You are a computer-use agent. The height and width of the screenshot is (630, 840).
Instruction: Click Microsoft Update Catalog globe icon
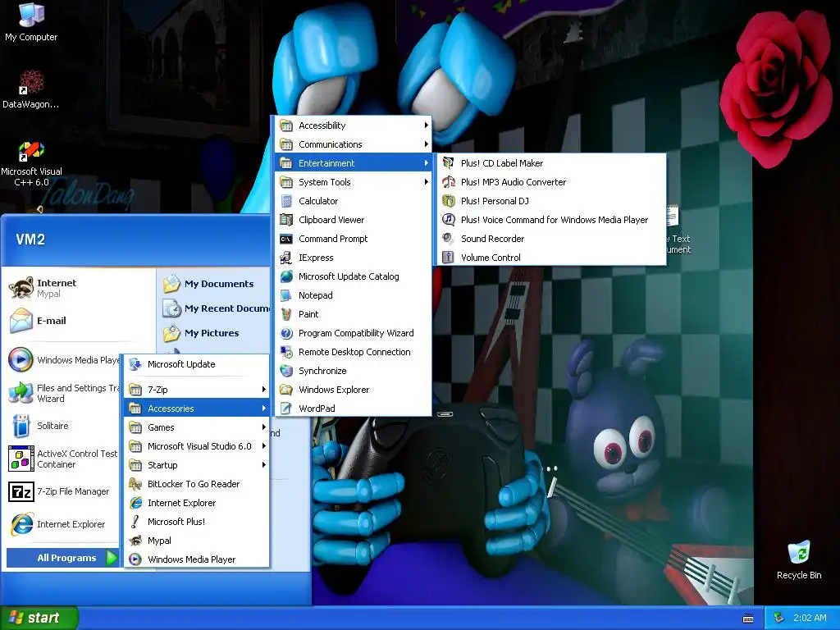click(286, 276)
